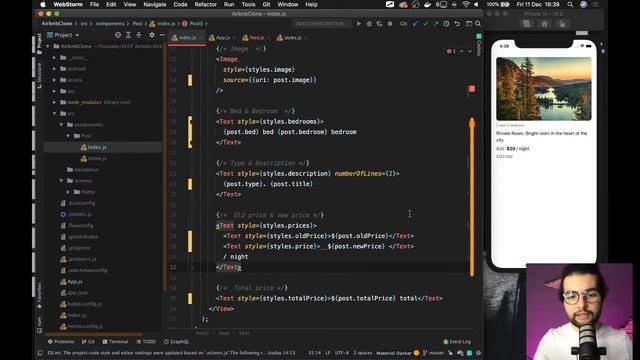Select styles.js in the Post folder
Image resolution: width=640 pixels, height=360 pixels.
click(x=94, y=158)
